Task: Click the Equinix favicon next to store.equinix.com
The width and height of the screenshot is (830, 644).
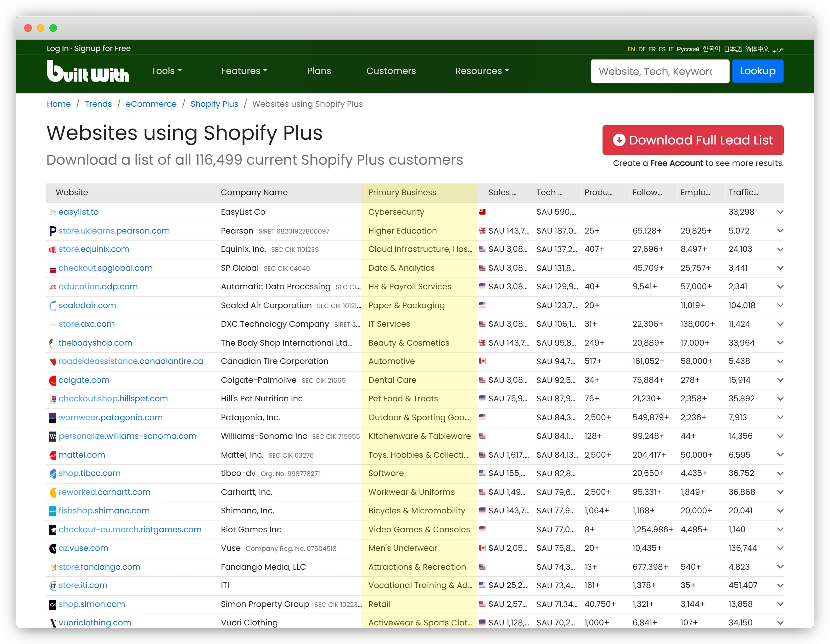Action: [53, 249]
